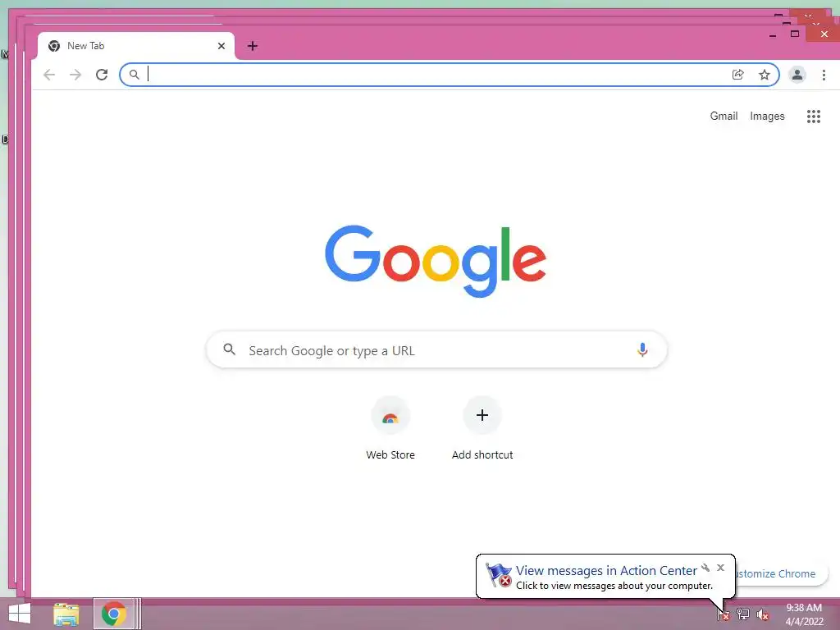Click the Google logo
The image size is (840, 630).
tap(436, 260)
